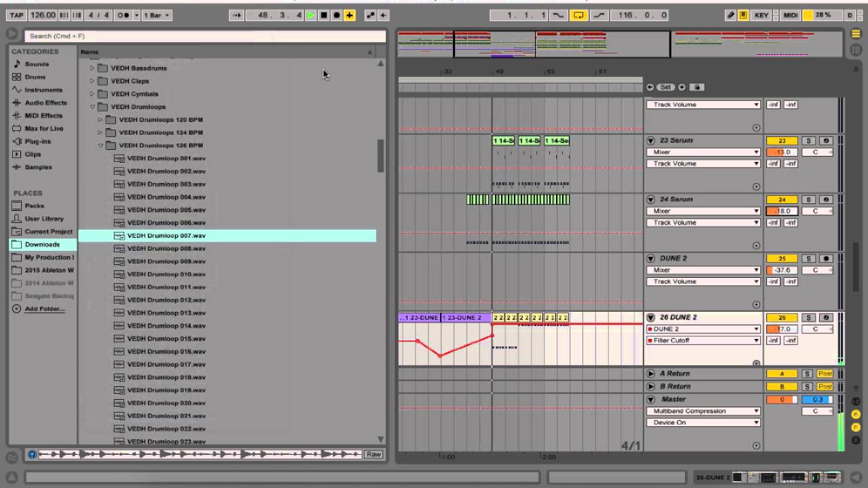
Task: Toggle Draw Mode pencil
Action: (x=730, y=15)
